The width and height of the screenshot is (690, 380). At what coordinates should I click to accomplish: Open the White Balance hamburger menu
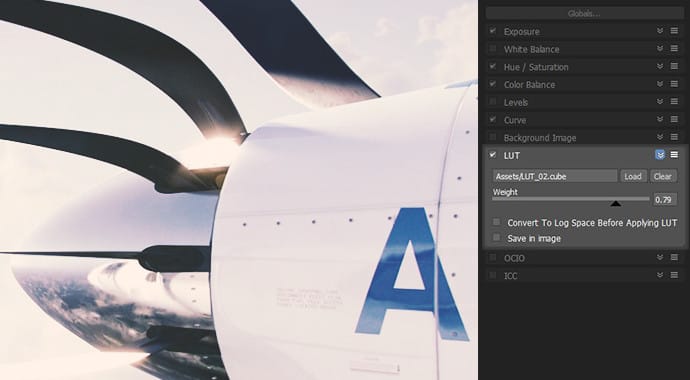pyautogui.click(x=674, y=48)
